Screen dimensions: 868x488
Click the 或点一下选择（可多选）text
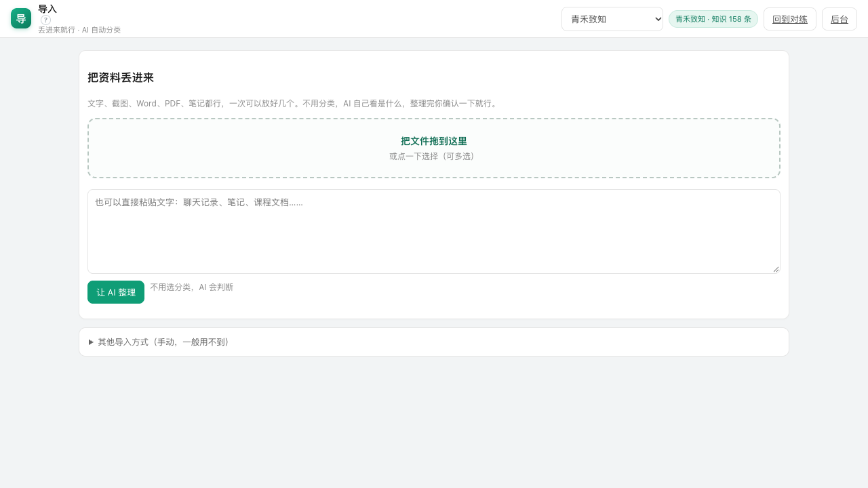(434, 156)
